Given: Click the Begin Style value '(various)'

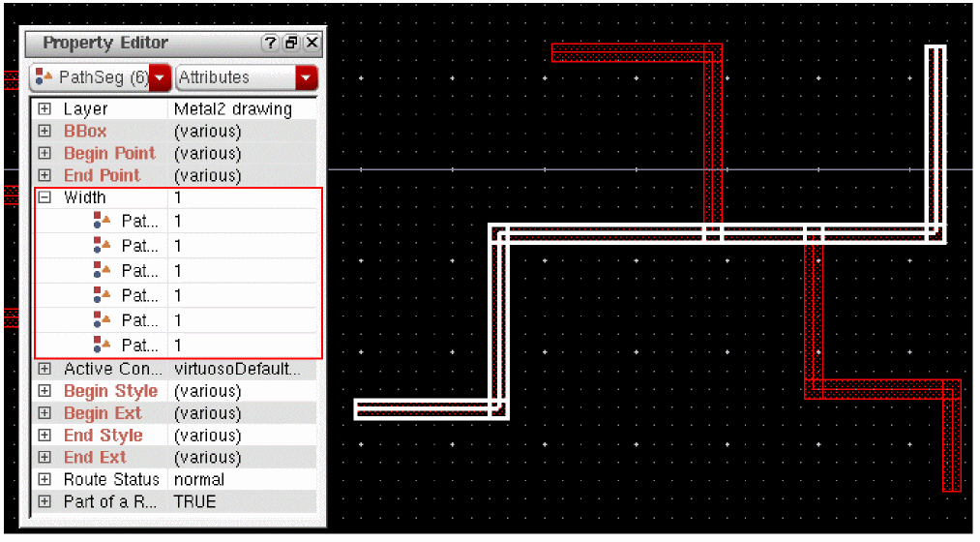Looking at the screenshot, I should point(207,391).
